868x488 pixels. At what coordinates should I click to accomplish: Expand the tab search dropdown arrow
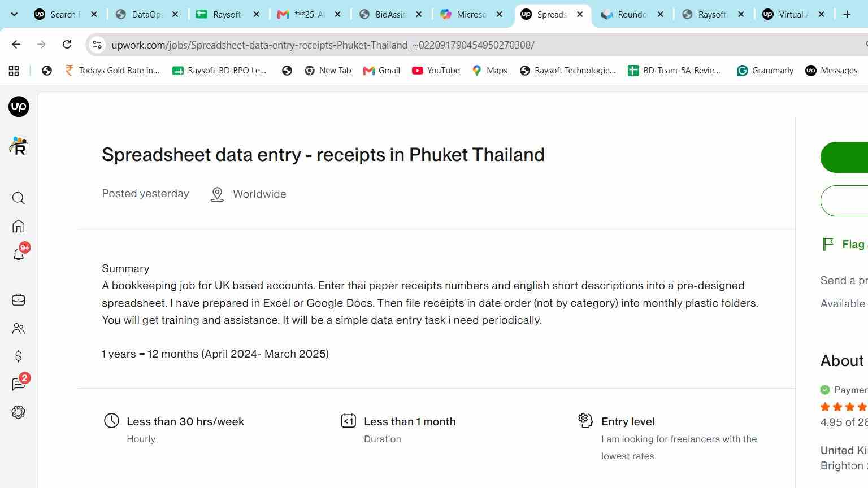tap(14, 15)
